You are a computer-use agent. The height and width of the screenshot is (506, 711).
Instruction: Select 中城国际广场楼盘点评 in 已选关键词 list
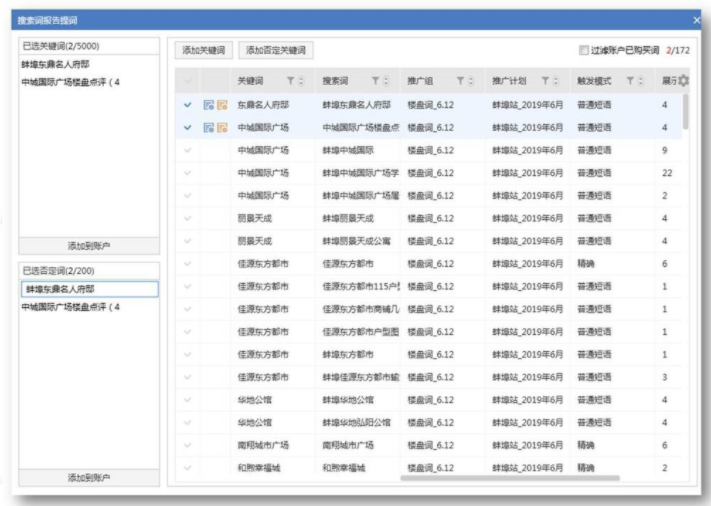click(x=70, y=82)
